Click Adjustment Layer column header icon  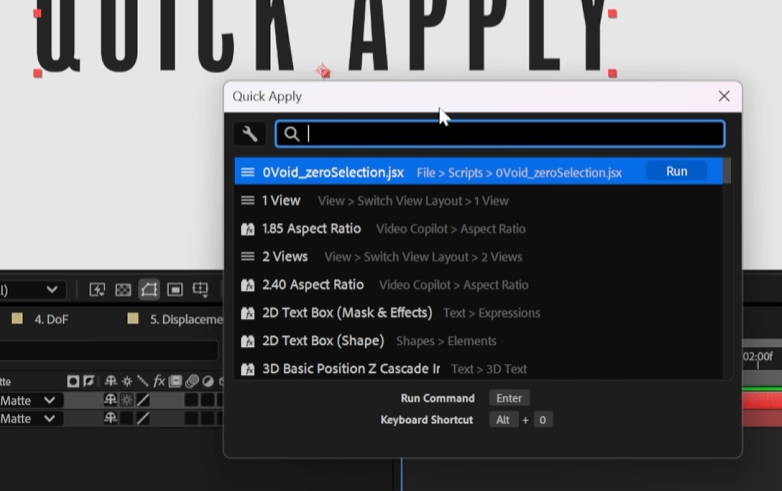[207, 382]
